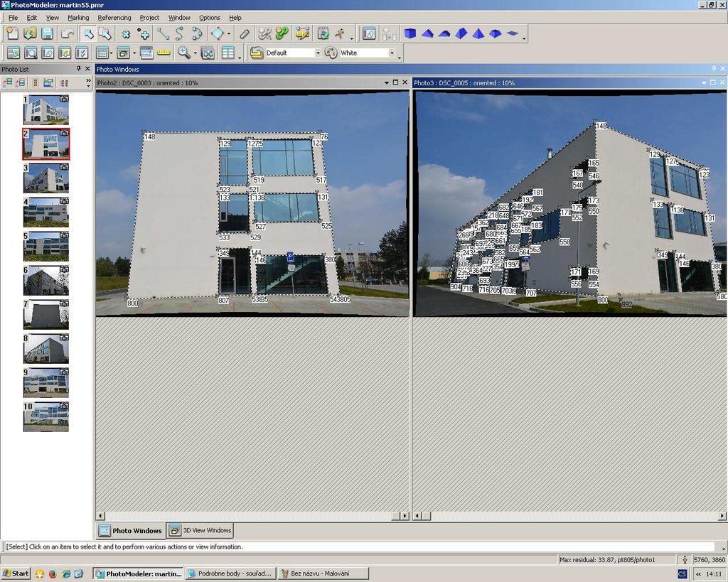Viewport: 728px width, 582px height.
Task: Open the Default layer dropdown
Action: (318, 53)
